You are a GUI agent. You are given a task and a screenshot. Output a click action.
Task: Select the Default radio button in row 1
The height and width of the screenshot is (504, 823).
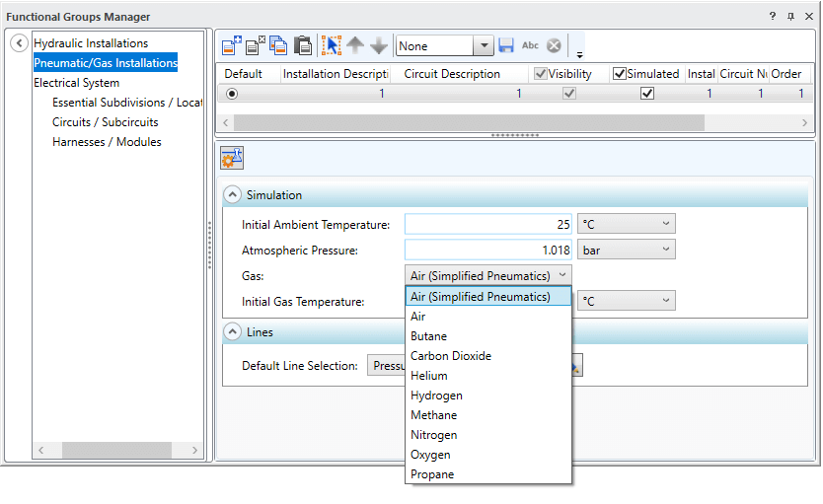232,94
